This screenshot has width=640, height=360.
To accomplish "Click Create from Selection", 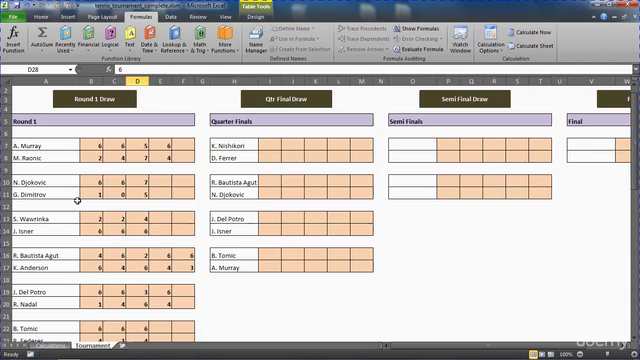I will [300, 49].
